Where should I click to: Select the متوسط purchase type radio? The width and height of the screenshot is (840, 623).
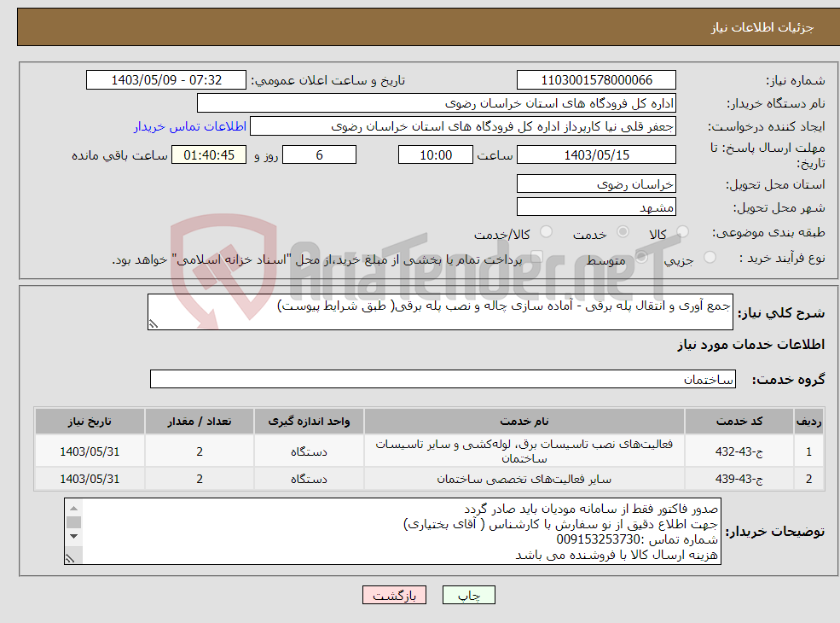[x=641, y=258]
